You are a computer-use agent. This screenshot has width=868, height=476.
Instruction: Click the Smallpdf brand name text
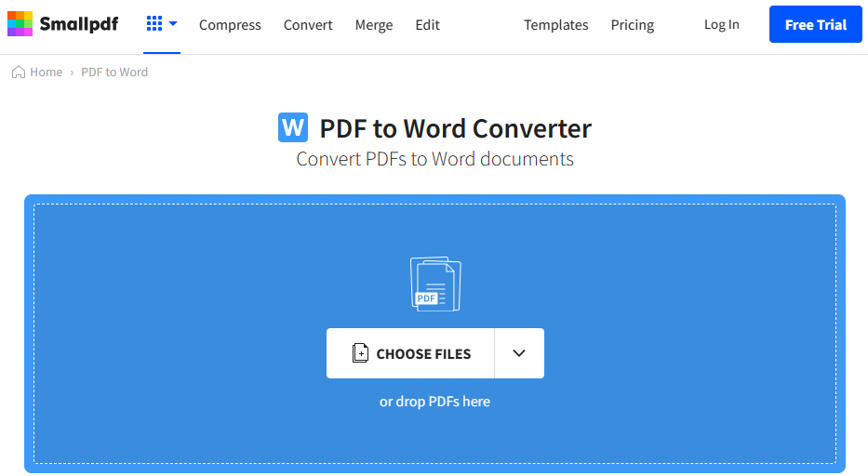pos(78,24)
